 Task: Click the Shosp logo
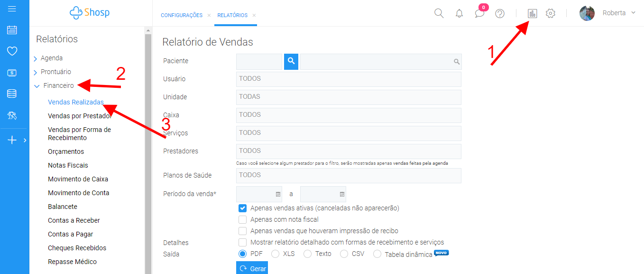[90, 13]
